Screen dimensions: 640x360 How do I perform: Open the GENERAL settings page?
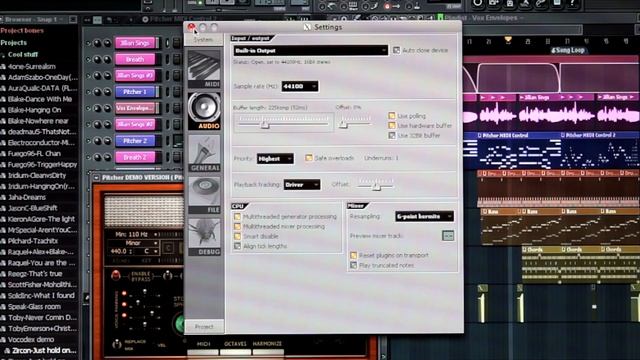coord(204,153)
